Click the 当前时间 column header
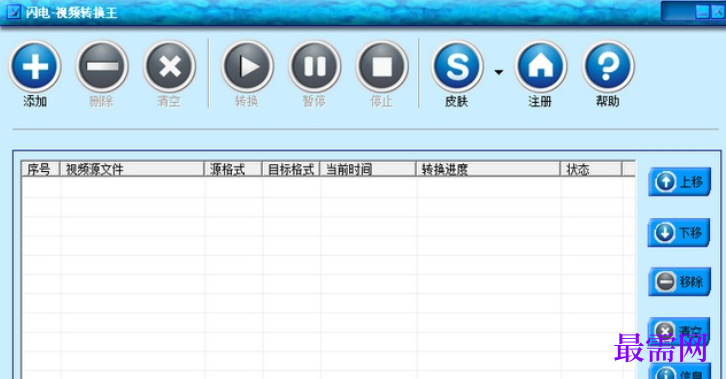This screenshot has height=379, width=726. click(x=368, y=169)
